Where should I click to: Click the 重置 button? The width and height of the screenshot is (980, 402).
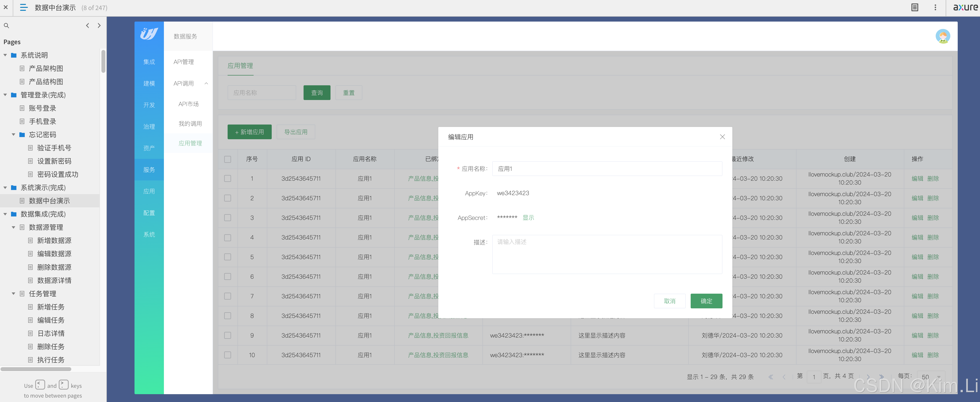(348, 93)
